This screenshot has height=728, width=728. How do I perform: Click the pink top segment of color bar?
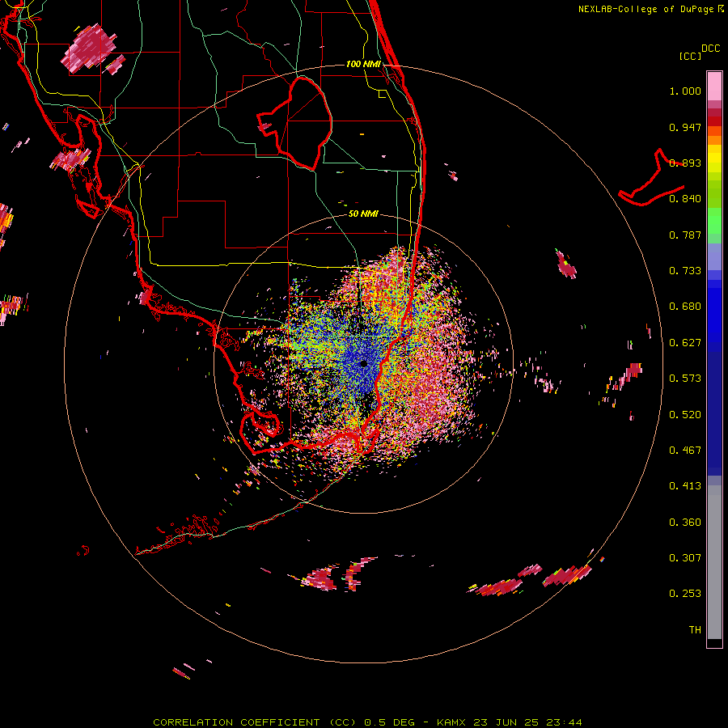714,86
